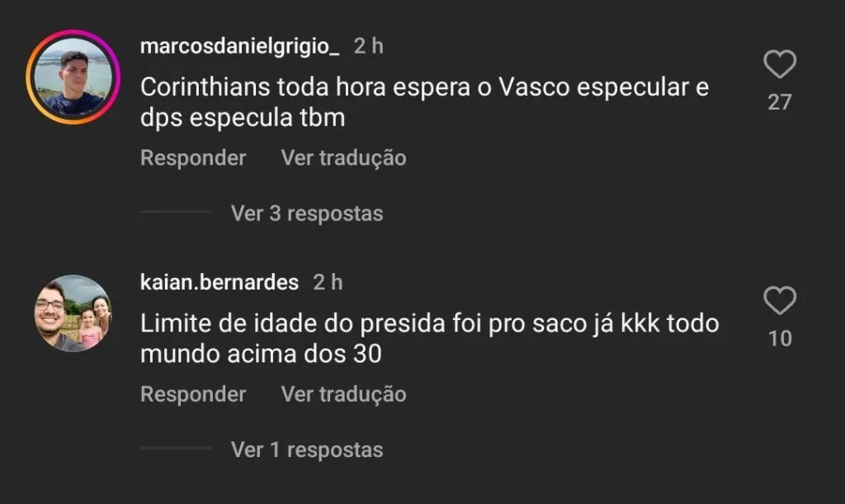845x504 pixels.
Task: View who liked the comment with 27 likes
Action: pyautogui.click(x=780, y=102)
